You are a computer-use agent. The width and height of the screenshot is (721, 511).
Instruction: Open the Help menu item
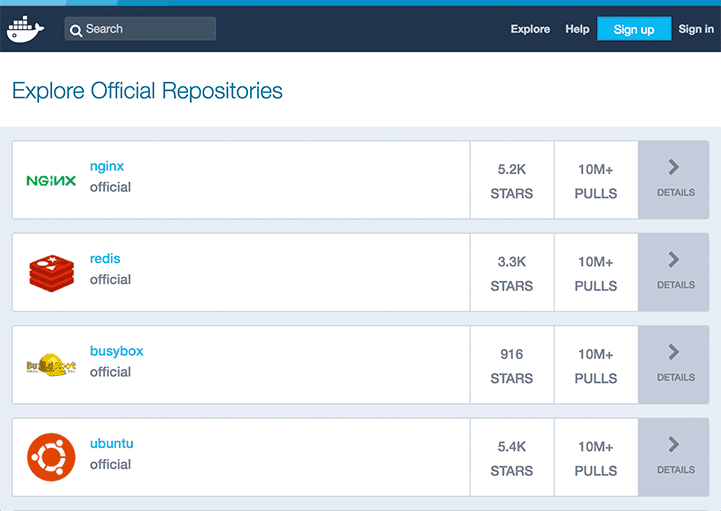[577, 29]
